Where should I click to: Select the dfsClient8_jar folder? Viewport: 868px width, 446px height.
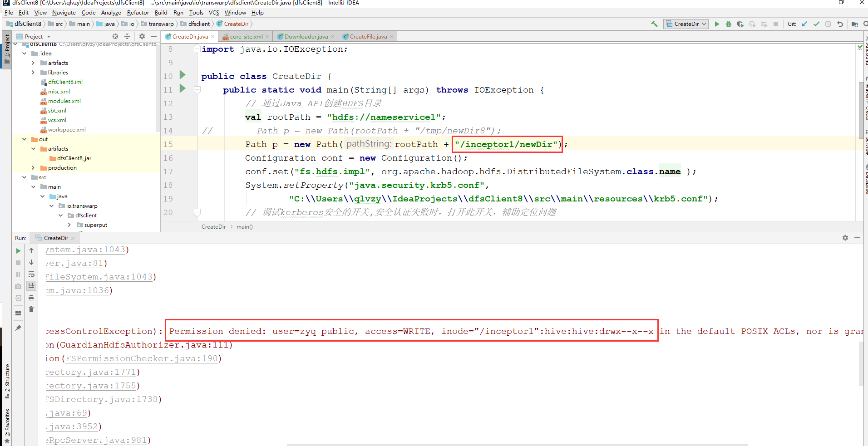[74, 158]
